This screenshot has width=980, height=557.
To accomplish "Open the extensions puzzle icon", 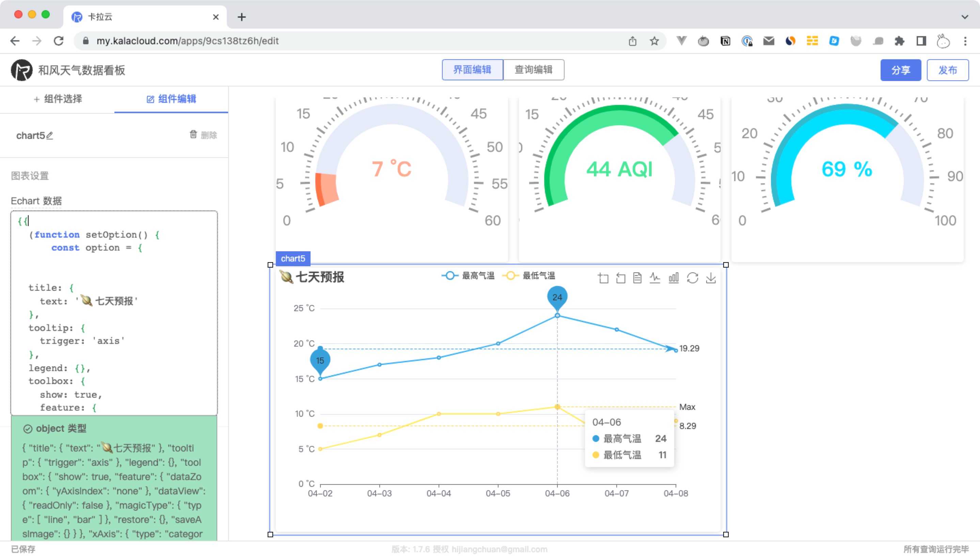I will pyautogui.click(x=899, y=41).
